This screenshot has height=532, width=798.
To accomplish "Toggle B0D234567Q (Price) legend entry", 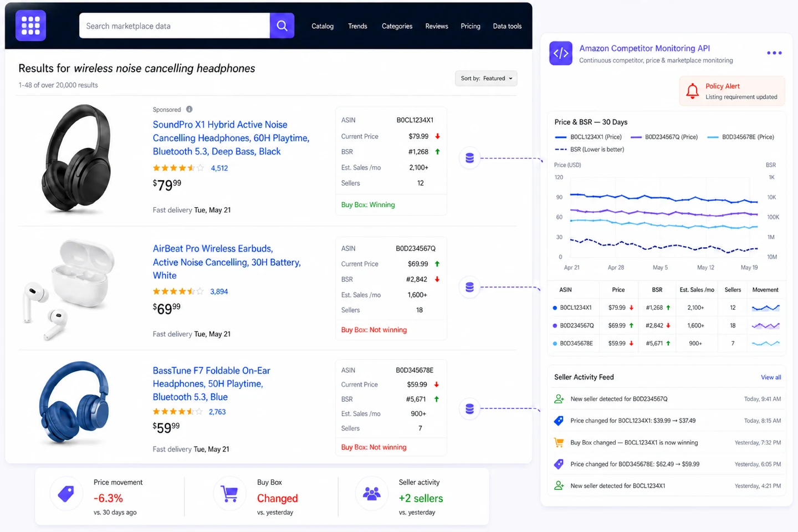I will [x=664, y=137].
